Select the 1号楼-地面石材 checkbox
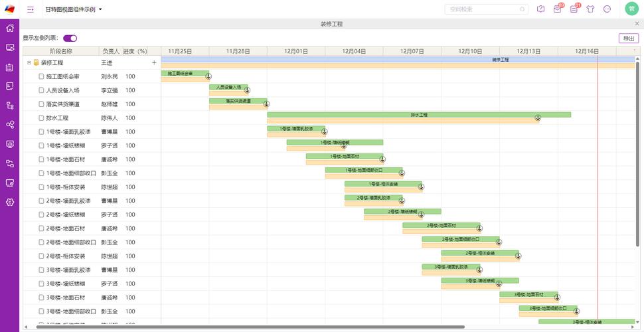This screenshot has width=644, height=332. coord(41,159)
